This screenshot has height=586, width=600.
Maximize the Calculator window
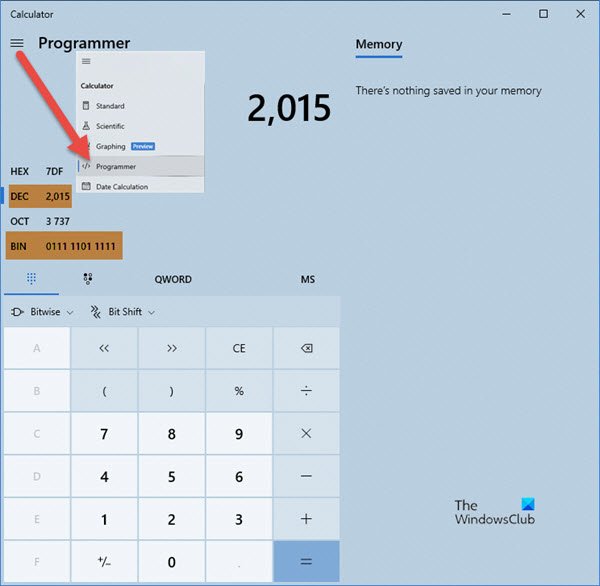(x=543, y=14)
